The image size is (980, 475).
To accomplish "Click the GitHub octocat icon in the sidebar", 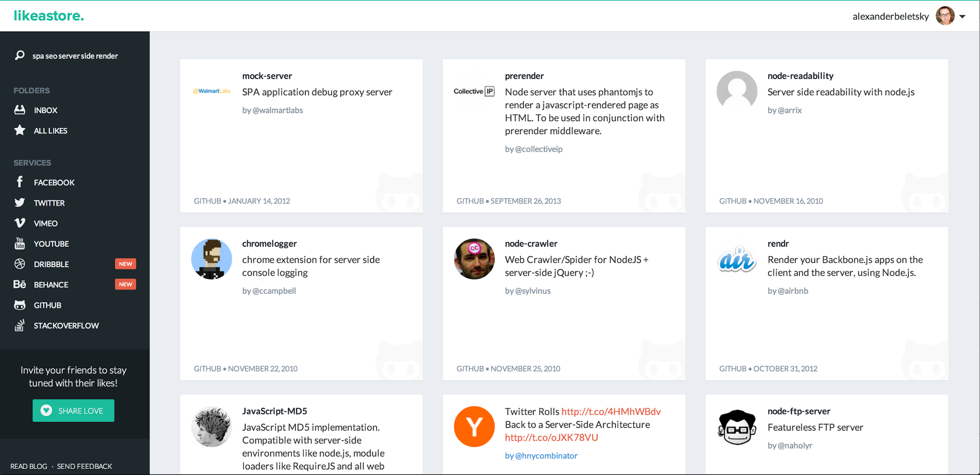I will click(19, 305).
